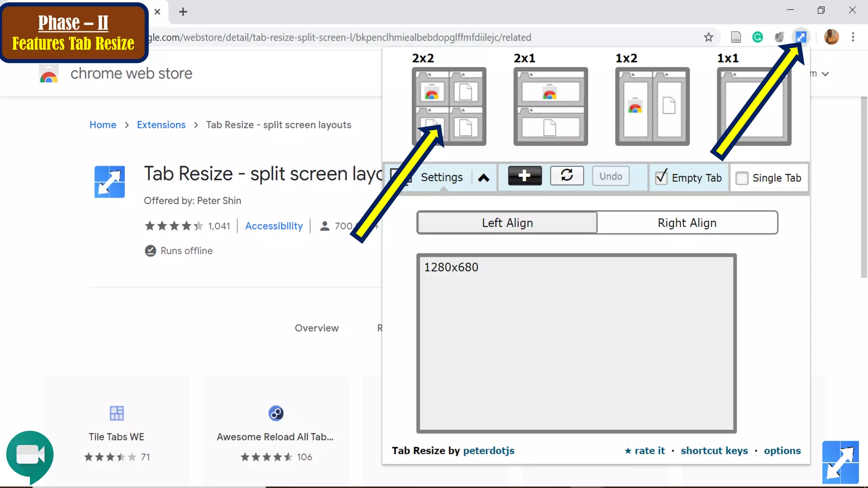Open Awesome Reload All Tabs card

tap(276, 431)
